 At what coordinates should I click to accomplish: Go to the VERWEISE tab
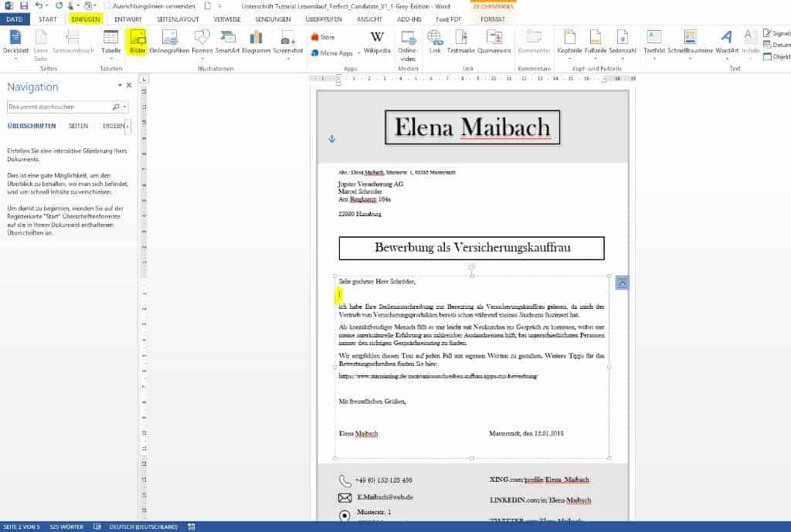point(227,19)
